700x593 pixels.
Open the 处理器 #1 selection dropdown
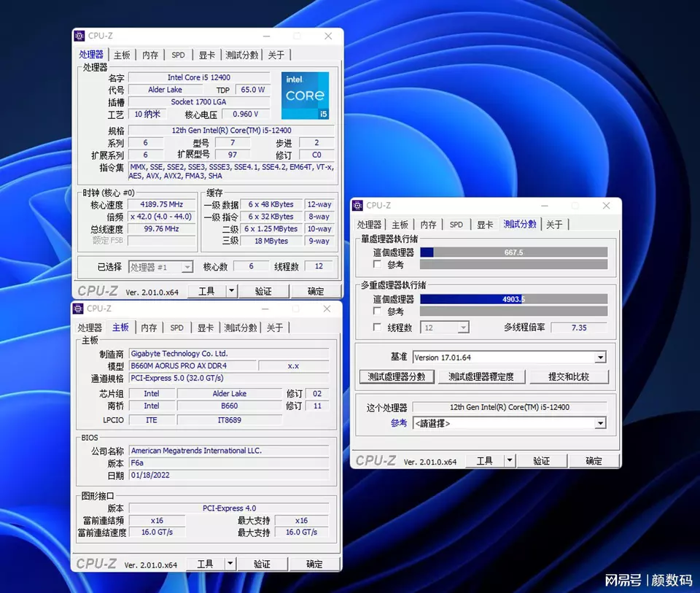click(x=160, y=267)
